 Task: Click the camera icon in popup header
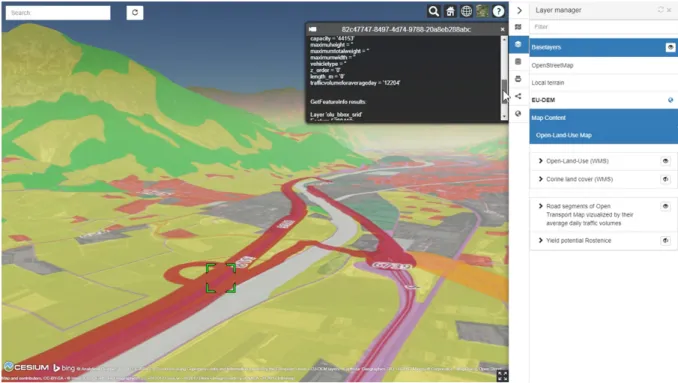313,29
